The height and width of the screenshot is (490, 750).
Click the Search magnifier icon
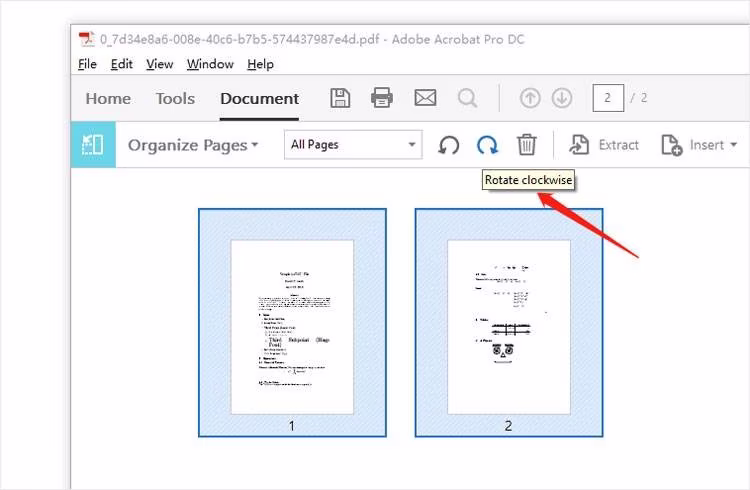pyautogui.click(x=467, y=98)
